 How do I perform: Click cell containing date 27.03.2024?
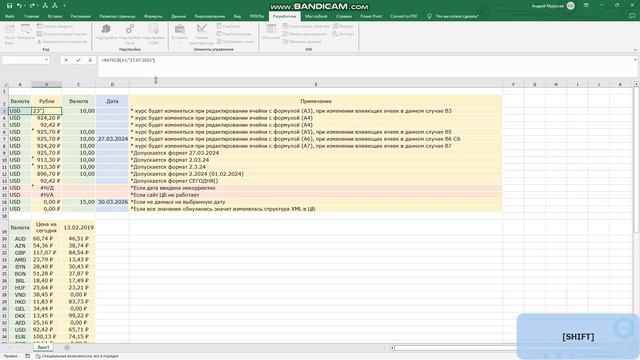[112, 139]
